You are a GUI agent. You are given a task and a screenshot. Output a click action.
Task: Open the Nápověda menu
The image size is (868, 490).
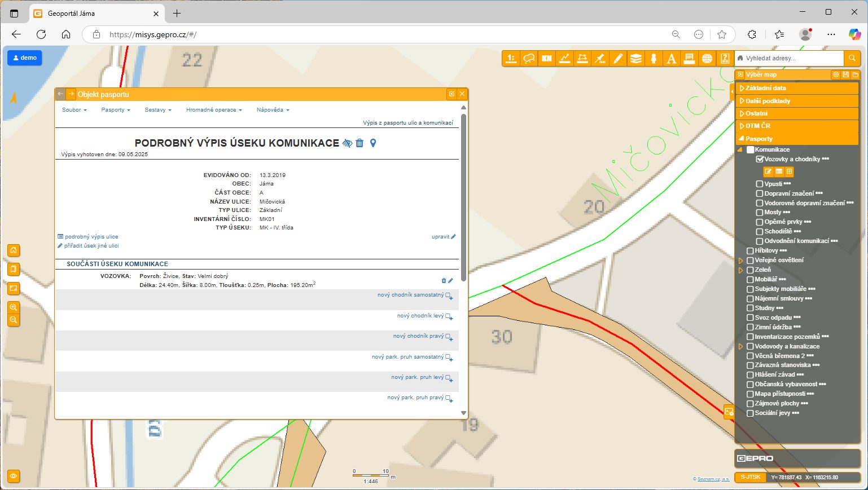point(273,110)
